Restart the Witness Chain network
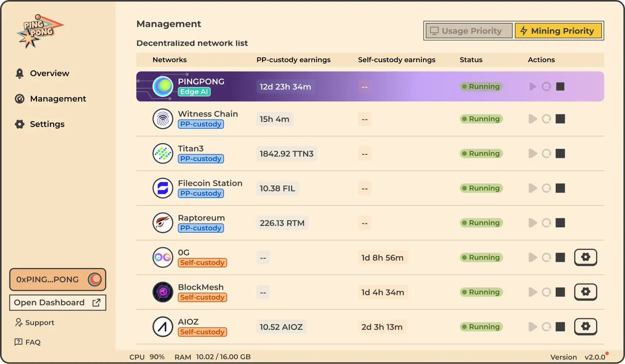The image size is (625, 364). click(x=546, y=119)
